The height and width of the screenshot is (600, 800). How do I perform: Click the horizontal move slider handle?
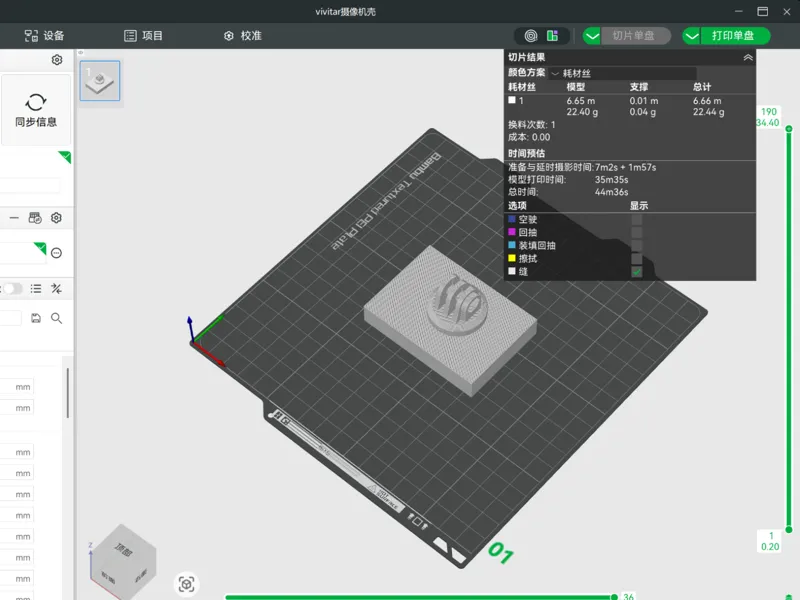pyautogui.click(x=614, y=596)
